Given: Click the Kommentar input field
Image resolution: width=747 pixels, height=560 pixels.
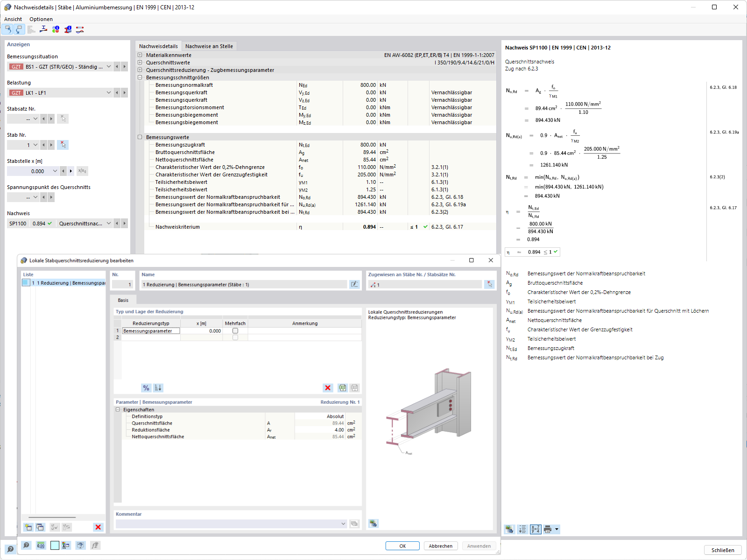Looking at the screenshot, I should tap(231, 524).
